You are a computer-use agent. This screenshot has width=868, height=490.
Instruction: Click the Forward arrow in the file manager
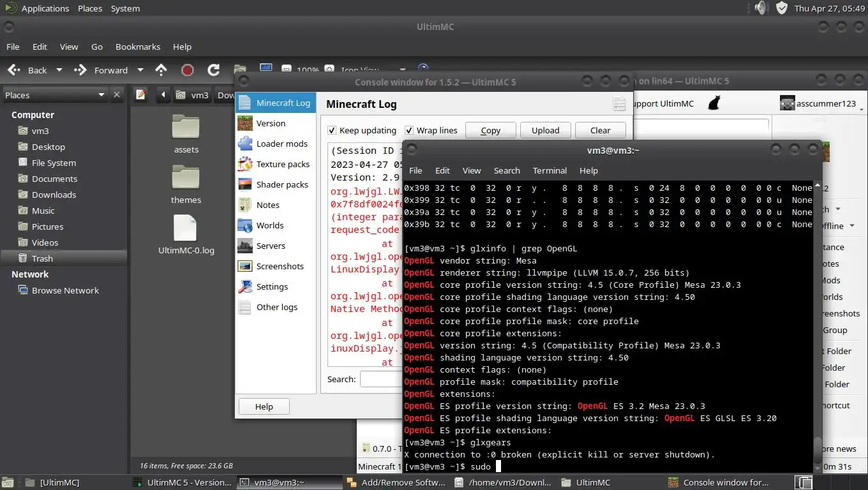tap(101, 70)
